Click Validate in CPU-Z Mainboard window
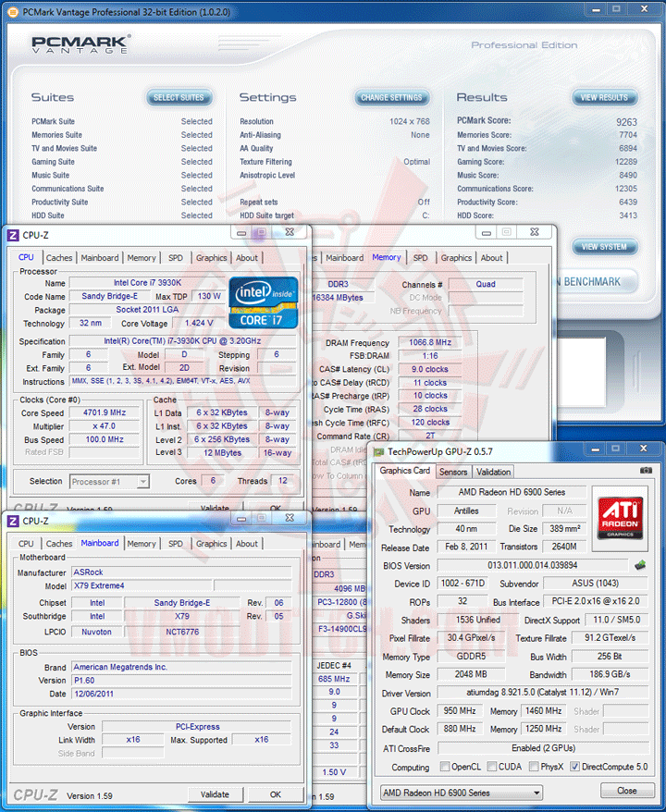Image resolution: width=666 pixels, height=812 pixels. 215,794
